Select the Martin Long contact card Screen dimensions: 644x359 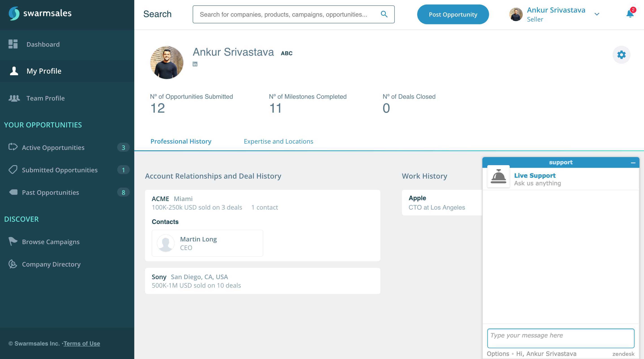207,243
